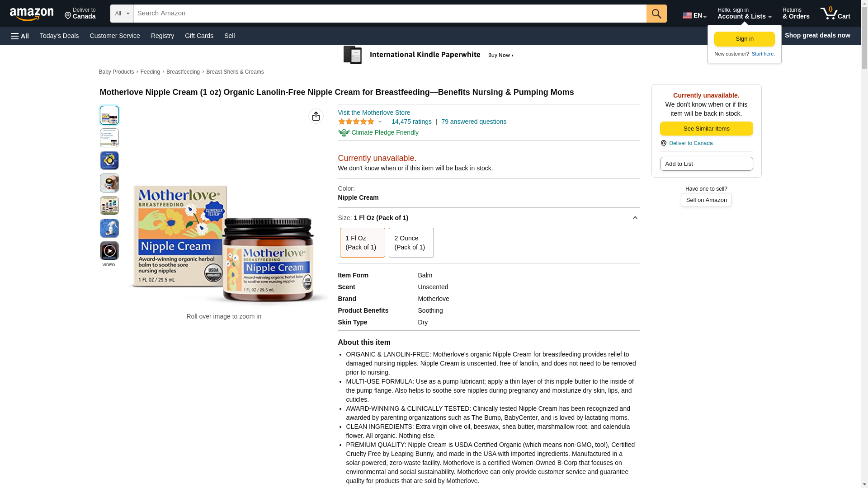Screen dimensions: 868x488
Task: Select 2 Ounce (Pack of 1) size
Action: click(x=411, y=243)
